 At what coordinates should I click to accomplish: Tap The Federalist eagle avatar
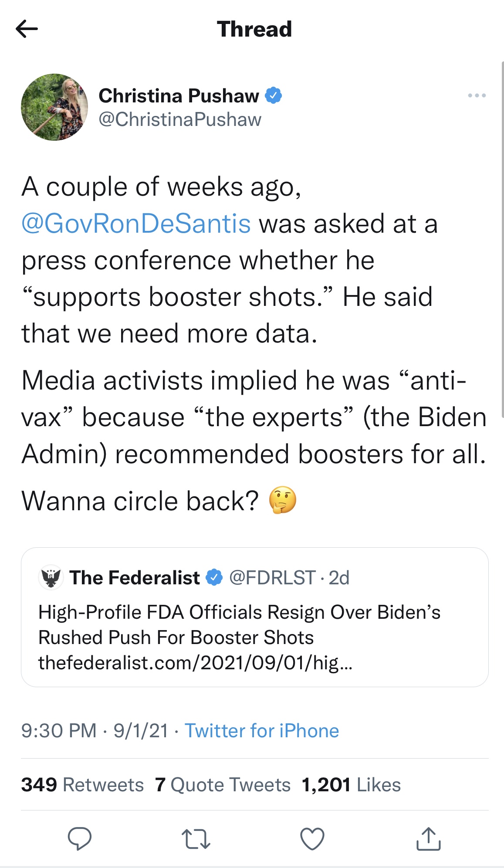(x=51, y=577)
